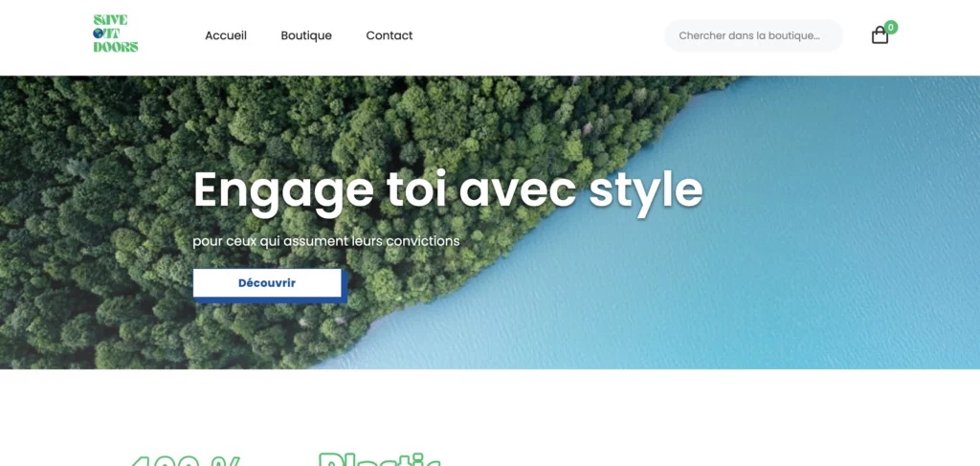Click the word DOORS in the logo
Viewport: 980px width, 466px height.
point(116,47)
